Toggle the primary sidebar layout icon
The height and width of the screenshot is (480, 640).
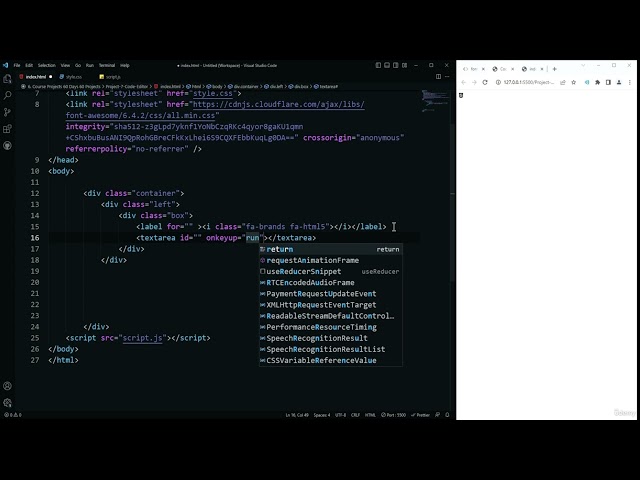pyautogui.click(x=378, y=65)
